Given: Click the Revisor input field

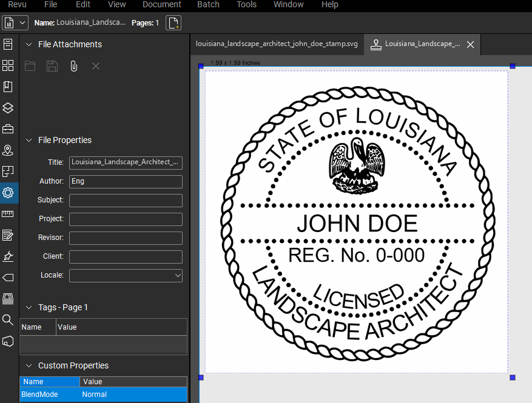Looking at the screenshot, I should [126, 238].
